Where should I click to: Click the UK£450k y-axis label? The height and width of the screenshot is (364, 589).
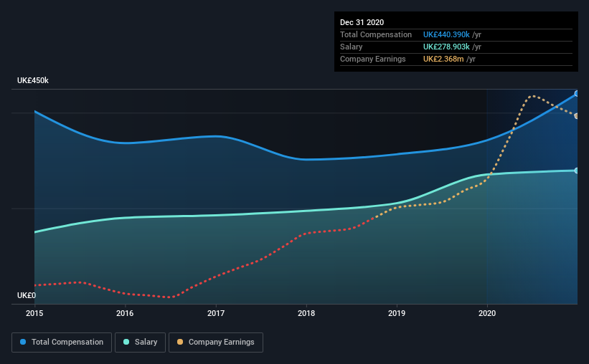click(x=33, y=81)
